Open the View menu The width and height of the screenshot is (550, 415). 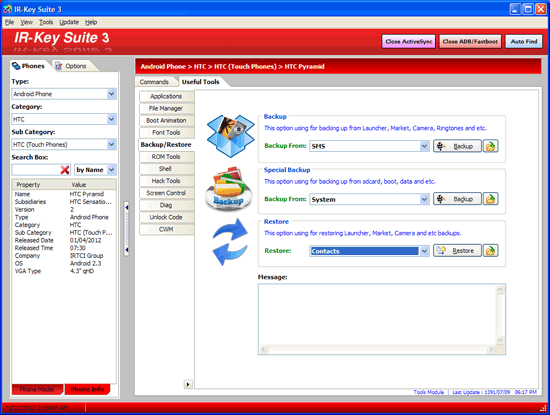coord(26,22)
